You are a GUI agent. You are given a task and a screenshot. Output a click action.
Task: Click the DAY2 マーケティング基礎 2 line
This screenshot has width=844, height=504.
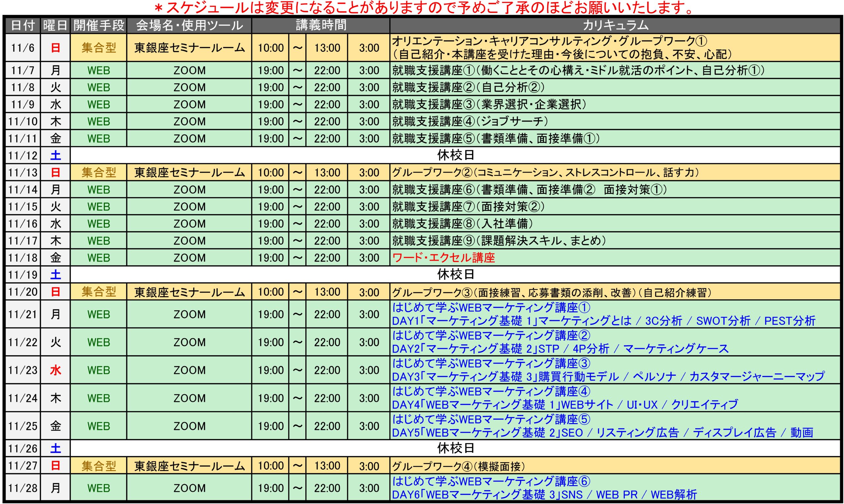560,349
